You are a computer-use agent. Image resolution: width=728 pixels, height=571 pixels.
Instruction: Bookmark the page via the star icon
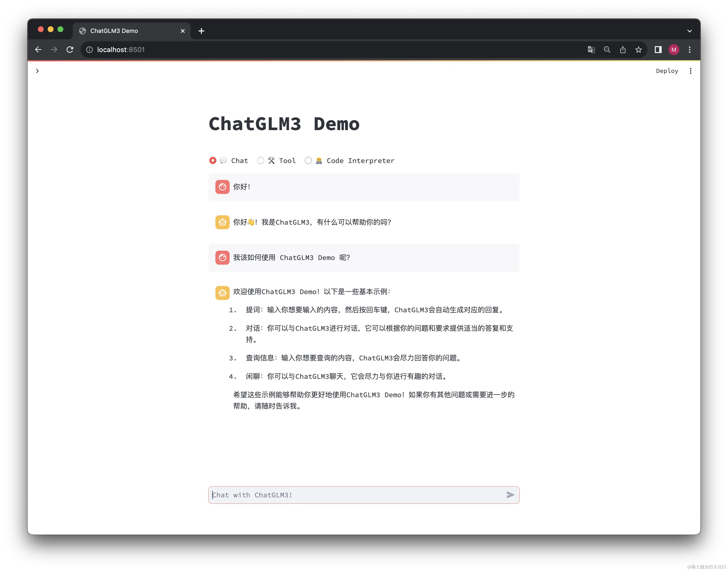pos(638,50)
